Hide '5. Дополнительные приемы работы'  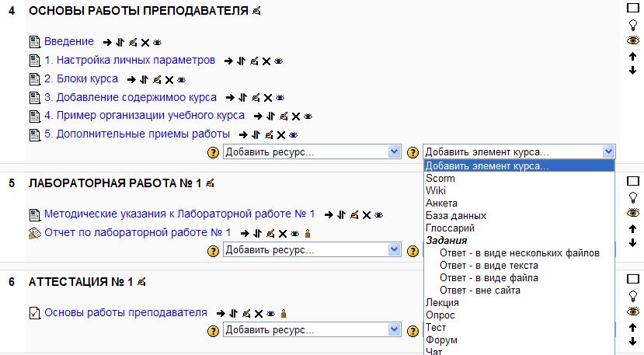(293, 134)
